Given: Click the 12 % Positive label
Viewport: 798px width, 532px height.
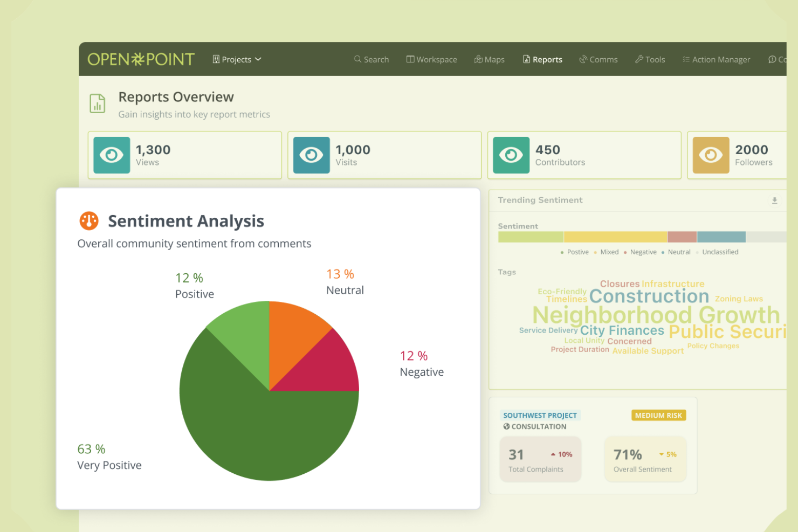Looking at the screenshot, I should [x=195, y=286].
